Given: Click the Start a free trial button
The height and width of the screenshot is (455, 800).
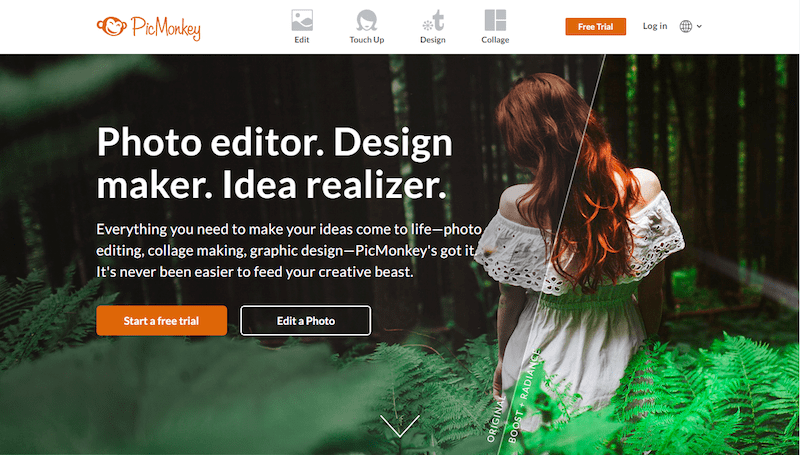Looking at the screenshot, I should pos(162,320).
